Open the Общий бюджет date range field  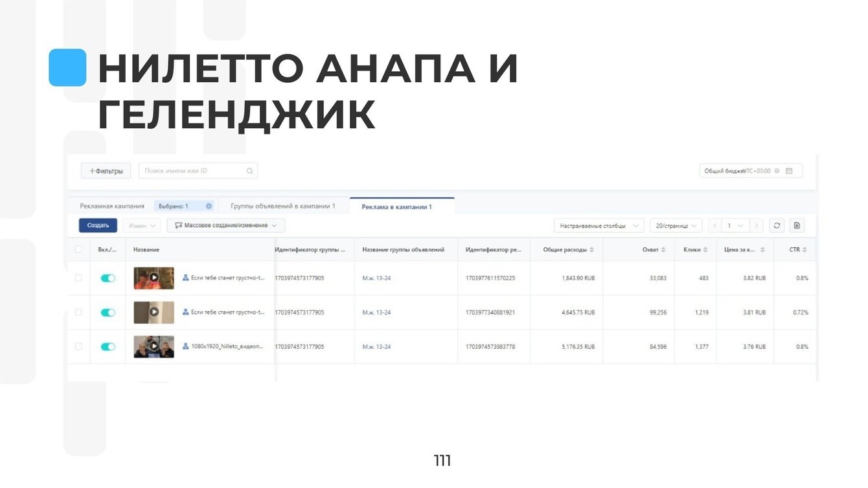751,171
